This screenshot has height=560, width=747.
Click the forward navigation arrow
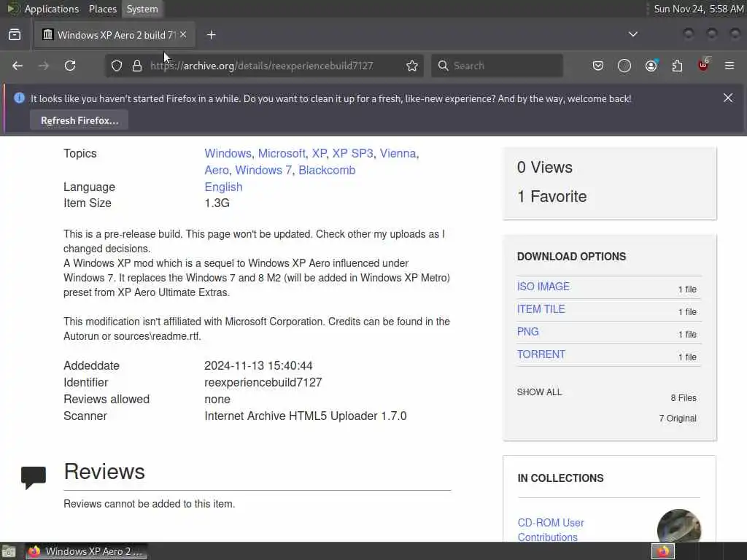pyautogui.click(x=44, y=66)
